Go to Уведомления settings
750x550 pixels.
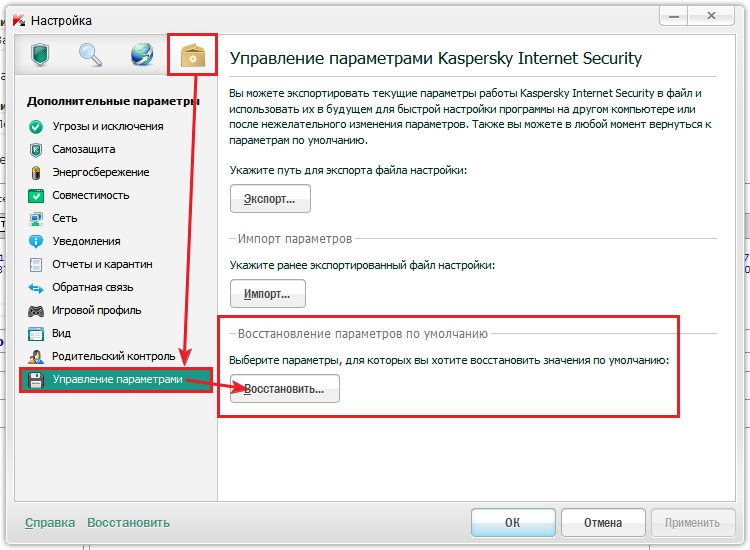click(87, 241)
